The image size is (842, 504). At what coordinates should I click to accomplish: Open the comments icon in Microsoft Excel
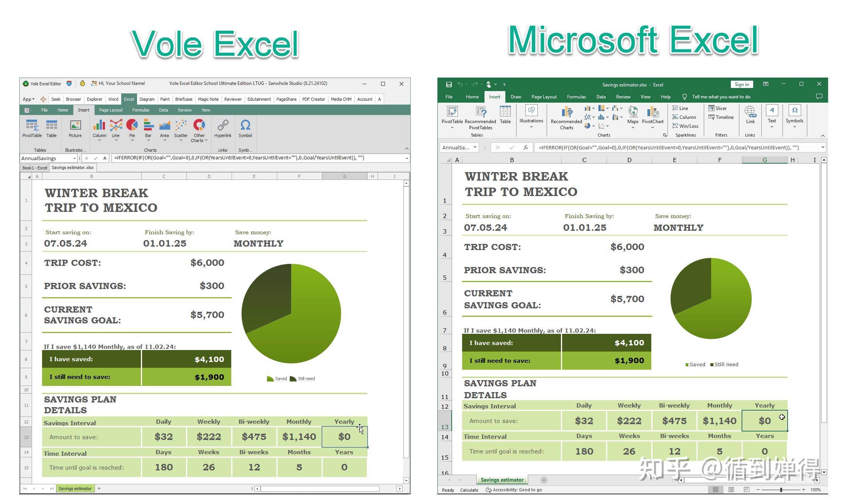click(x=819, y=96)
